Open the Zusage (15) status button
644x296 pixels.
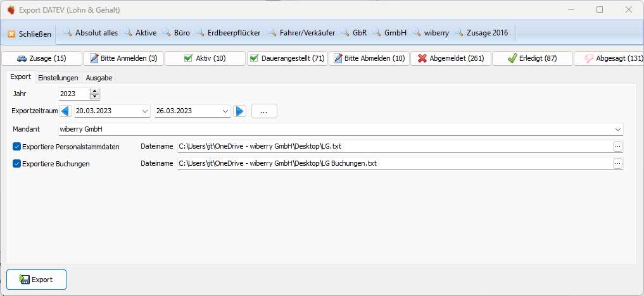[x=42, y=58]
